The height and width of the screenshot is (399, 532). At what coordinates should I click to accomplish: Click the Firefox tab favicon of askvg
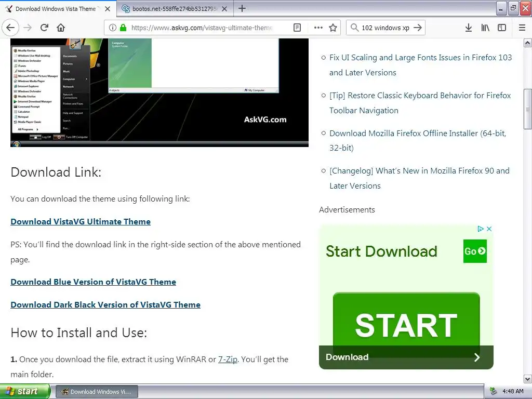9,9
